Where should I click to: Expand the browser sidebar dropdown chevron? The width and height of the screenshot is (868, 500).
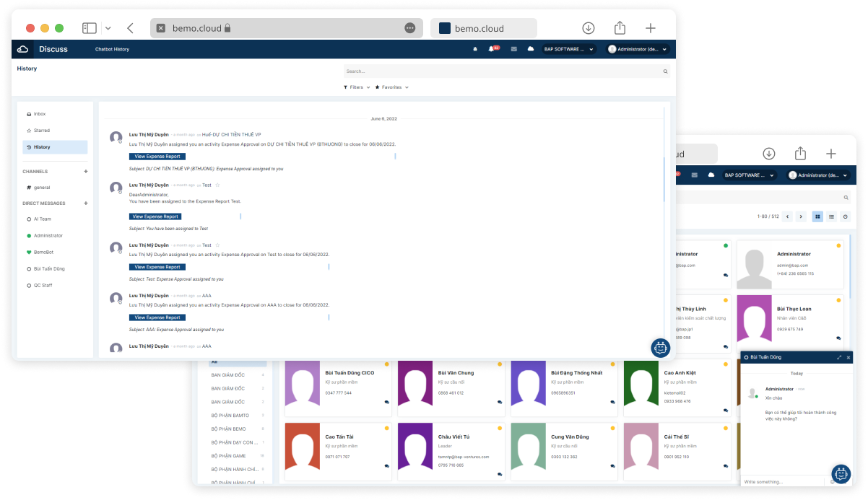108,28
